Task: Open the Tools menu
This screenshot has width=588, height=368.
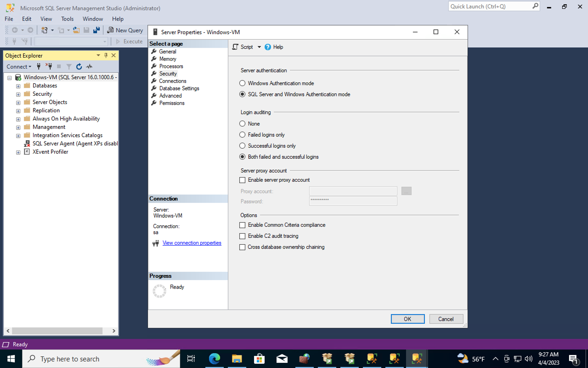Action: pyautogui.click(x=67, y=19)
